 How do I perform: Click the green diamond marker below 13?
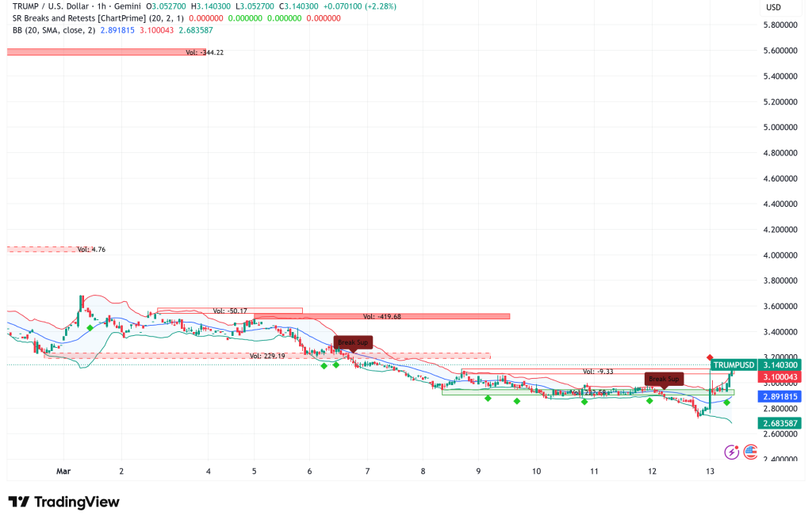pyautogui.click(x=726, y=403)
